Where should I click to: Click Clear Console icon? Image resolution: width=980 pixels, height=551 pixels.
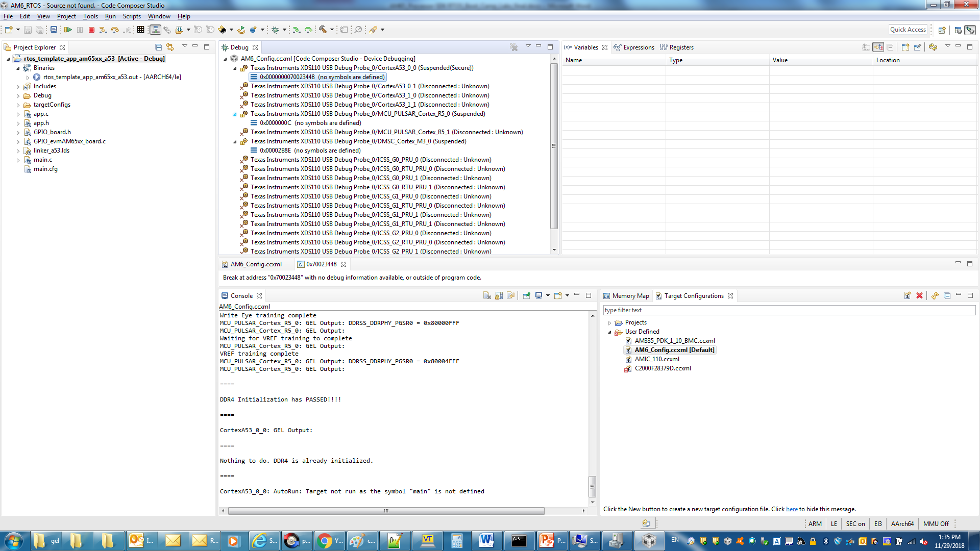(487, 296)
